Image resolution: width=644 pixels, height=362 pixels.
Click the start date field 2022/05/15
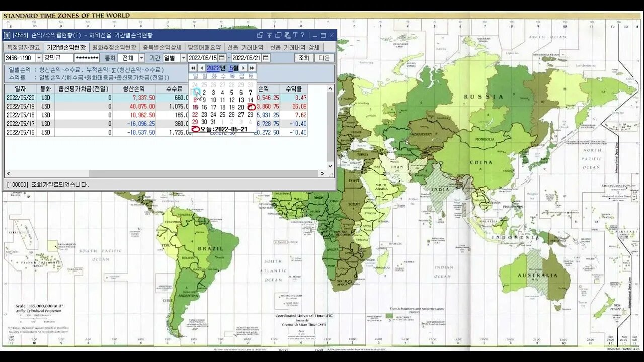(203, 58)
